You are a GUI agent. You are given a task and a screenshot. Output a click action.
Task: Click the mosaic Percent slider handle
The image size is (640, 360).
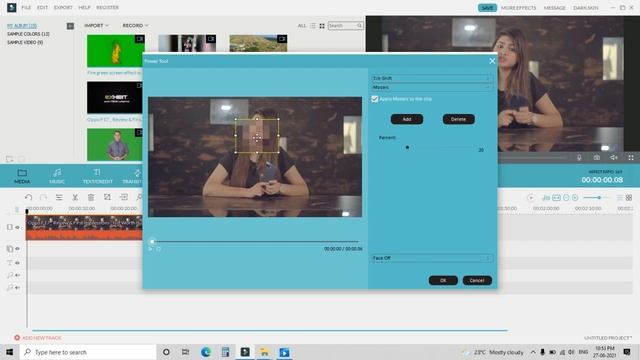(x=407, y=147)
